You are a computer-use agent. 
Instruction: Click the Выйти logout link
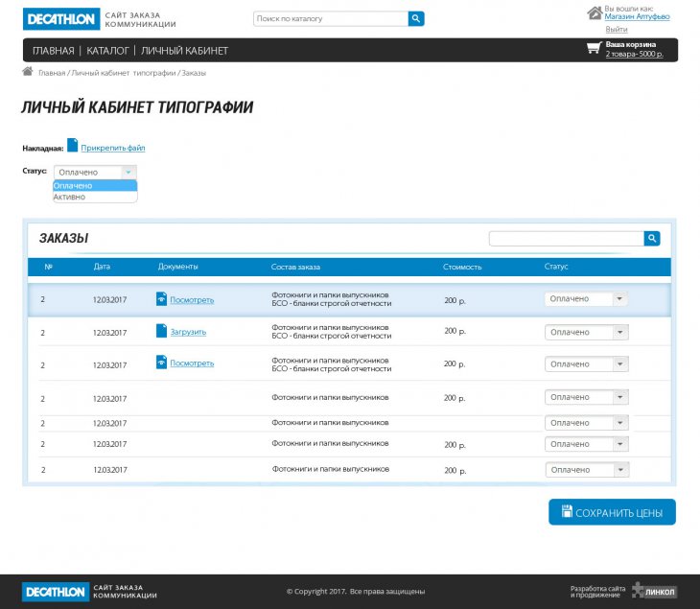616,30
